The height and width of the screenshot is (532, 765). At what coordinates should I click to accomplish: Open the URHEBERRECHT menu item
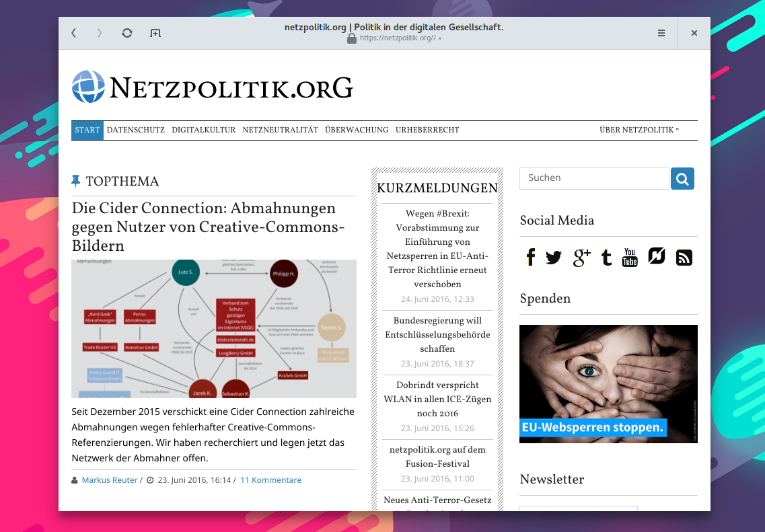click(x=427, y=130)
